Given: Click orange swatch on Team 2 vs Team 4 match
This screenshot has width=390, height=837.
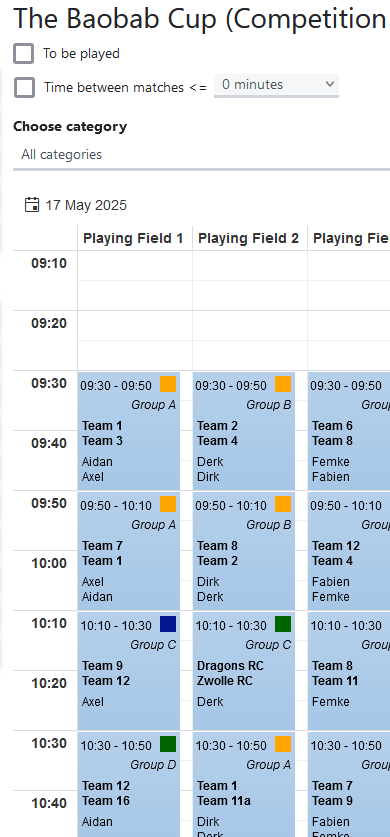Looking at the screenshot, I should [283, 384].
